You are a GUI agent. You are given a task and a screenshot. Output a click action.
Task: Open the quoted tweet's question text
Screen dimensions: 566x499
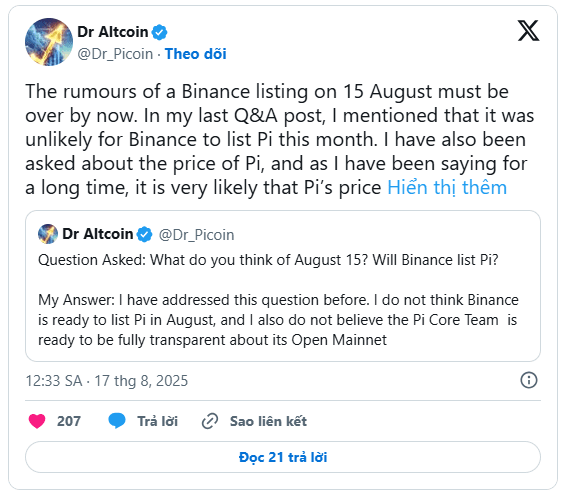coord(268,260)
